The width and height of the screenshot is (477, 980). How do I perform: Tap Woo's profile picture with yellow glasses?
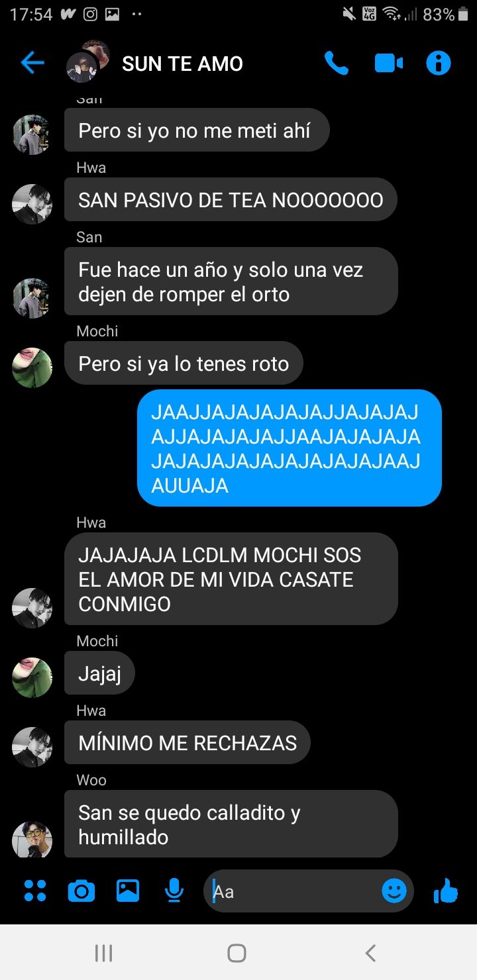(x=32, y=840)
